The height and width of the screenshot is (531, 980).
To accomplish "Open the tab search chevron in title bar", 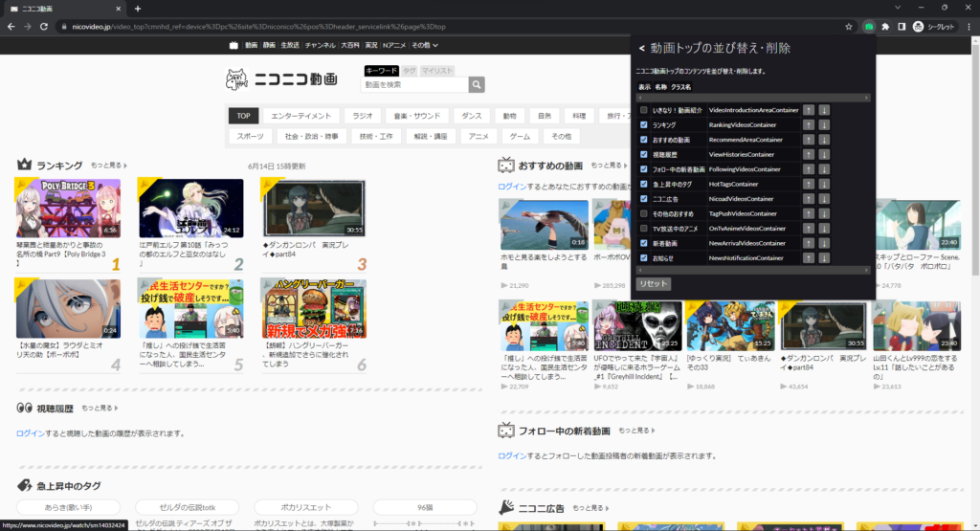I will click(x=898, y=8).
